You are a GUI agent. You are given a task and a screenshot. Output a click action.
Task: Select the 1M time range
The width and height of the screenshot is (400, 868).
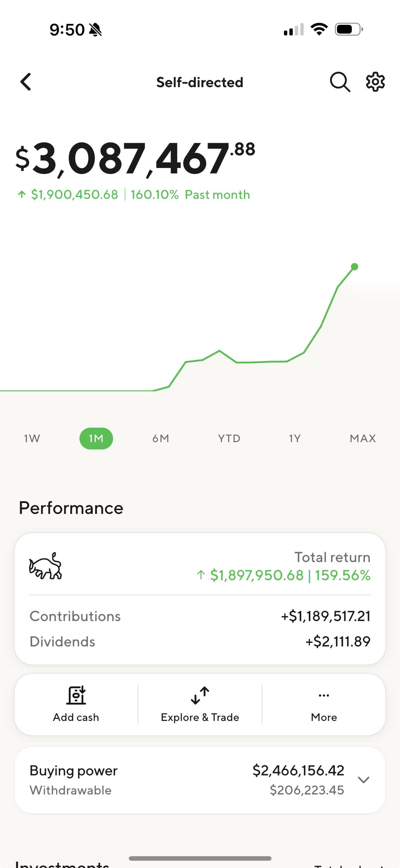point(96,438)
